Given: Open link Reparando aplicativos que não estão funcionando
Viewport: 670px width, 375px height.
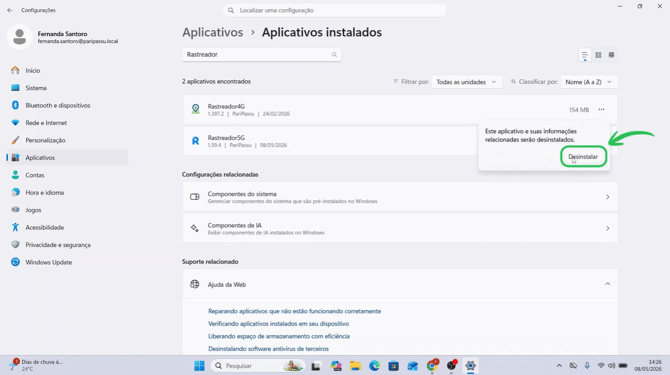Looking at the screenshot, I should pos(294,311).
